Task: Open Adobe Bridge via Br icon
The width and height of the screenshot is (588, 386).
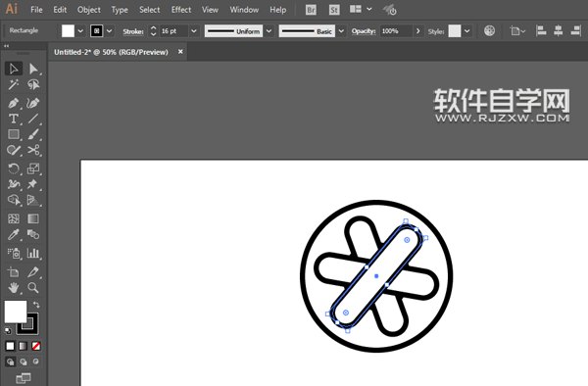Action: pos(311,10)
